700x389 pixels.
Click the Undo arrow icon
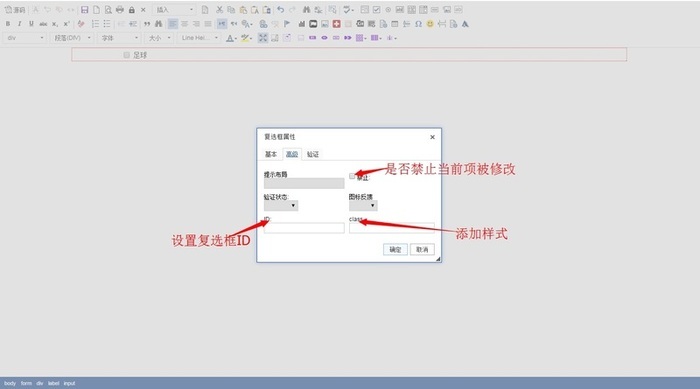[280, 9]
